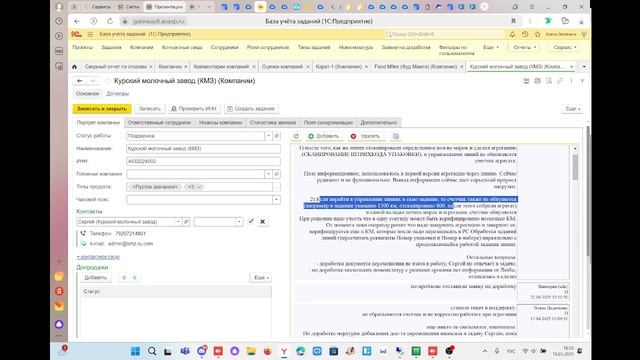Switch to Food Miles company tab
The width and height of the screenshot is (640, 360).
click(x=415, y=67)
